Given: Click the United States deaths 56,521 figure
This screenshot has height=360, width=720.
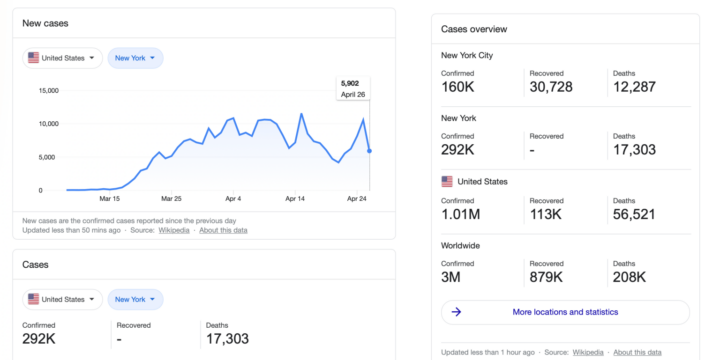Looking at the screenshot, I should coord(634,214).
